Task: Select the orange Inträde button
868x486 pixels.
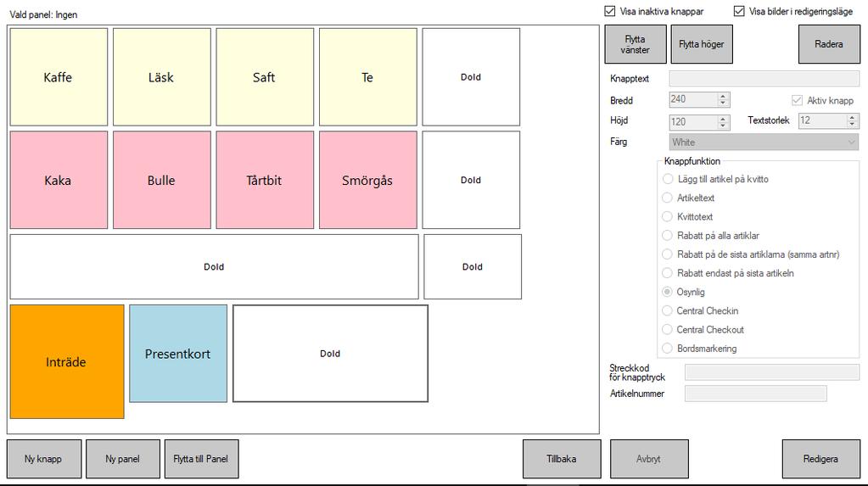Action: [x=67, y=361]
